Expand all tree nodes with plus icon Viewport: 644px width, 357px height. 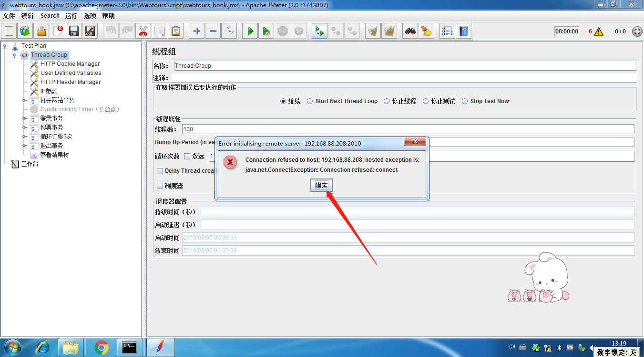pos(196,31)
